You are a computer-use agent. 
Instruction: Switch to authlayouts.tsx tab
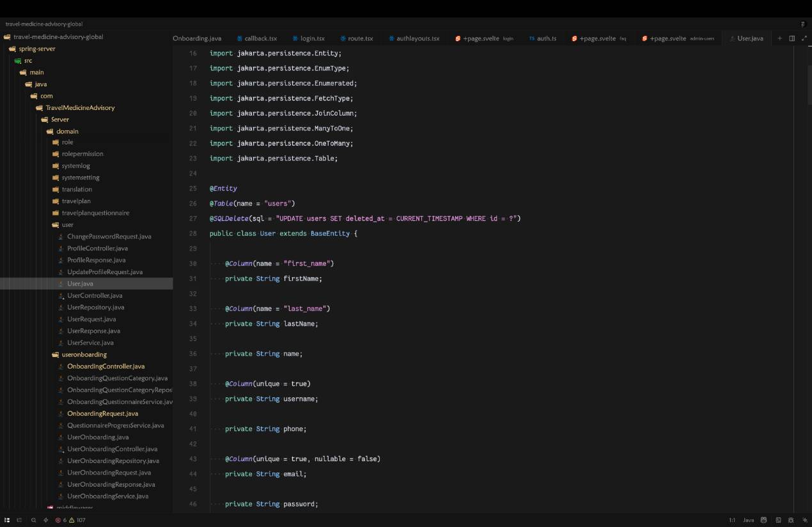pyautogui.click(x=418, y=38)
